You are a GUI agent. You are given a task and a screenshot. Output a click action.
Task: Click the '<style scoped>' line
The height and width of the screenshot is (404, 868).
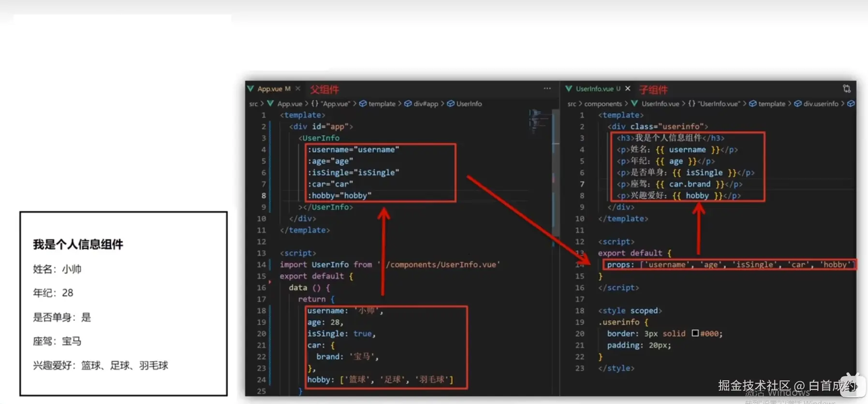pos(630,311)
